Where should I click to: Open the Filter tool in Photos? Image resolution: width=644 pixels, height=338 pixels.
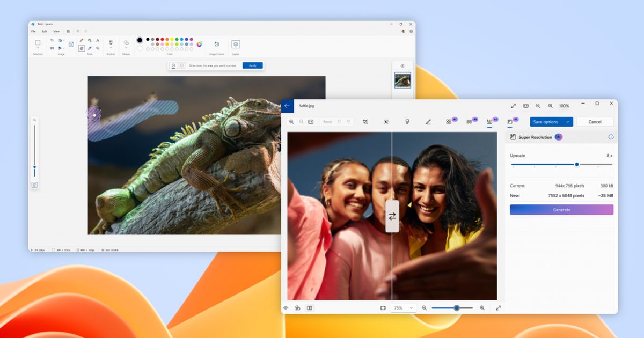[407, 122]
